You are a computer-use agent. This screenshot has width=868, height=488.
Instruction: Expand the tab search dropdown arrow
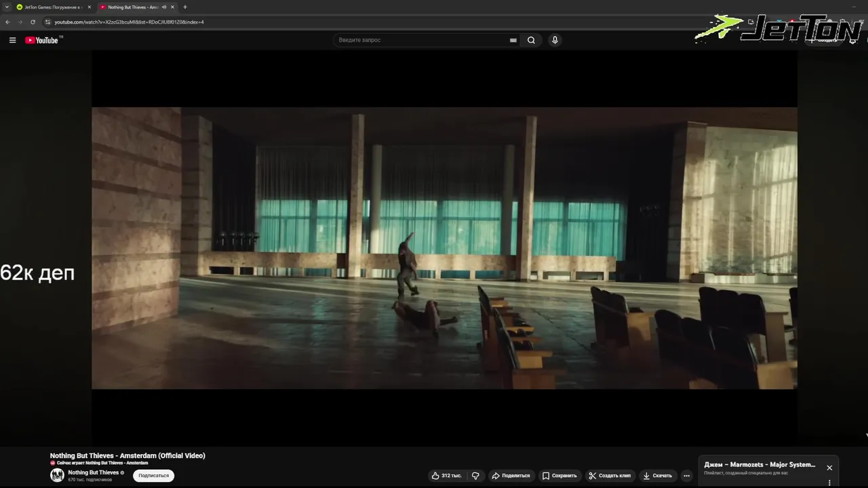click(x=6, y=7)
